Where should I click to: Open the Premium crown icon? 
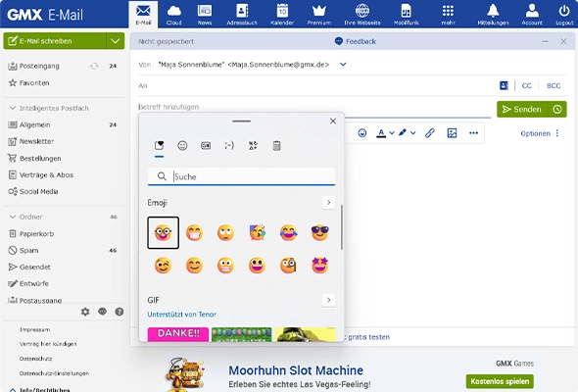(318, 15)
